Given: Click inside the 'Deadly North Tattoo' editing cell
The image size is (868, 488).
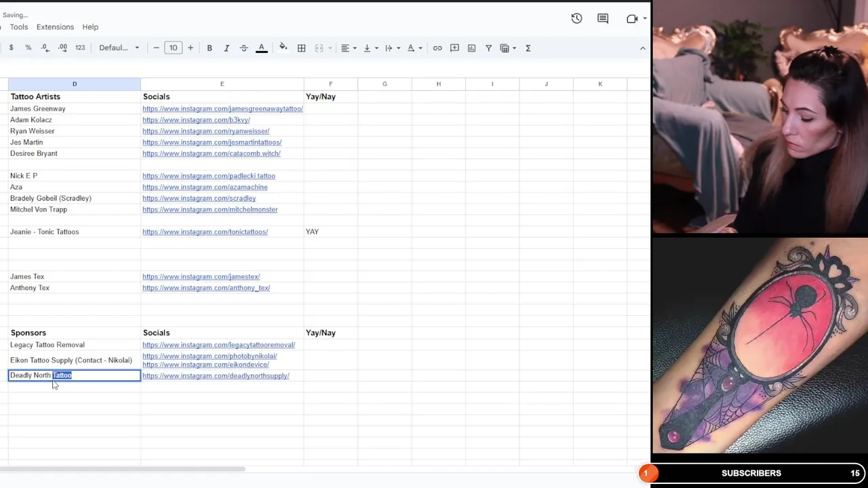Looking at the screenshot, I should point(75,375).
